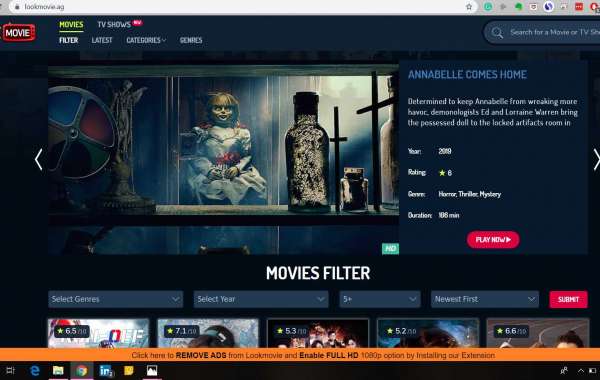Click the site lock icon in address bar
The height and width of the screenshot is (380, 600).
tap(17, 7)
